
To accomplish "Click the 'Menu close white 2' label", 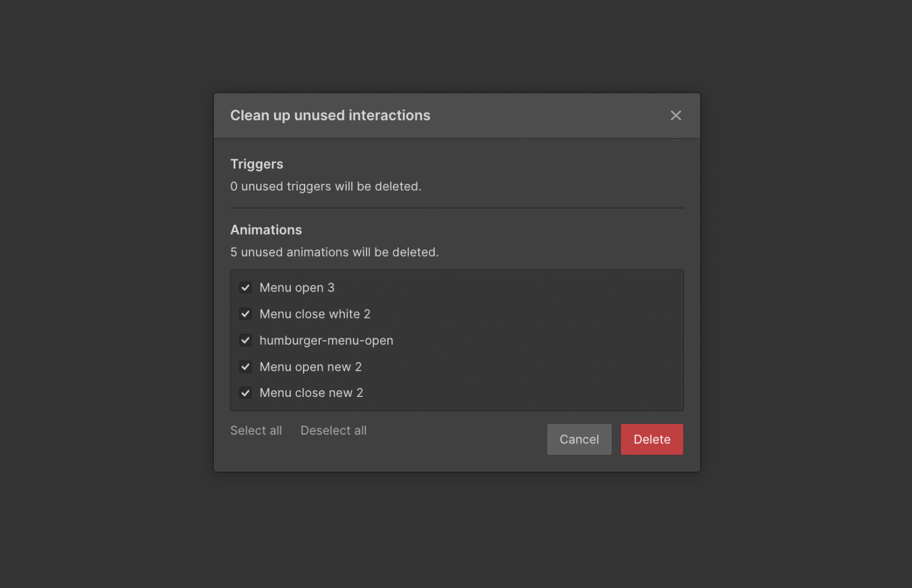I will [315, 314].
